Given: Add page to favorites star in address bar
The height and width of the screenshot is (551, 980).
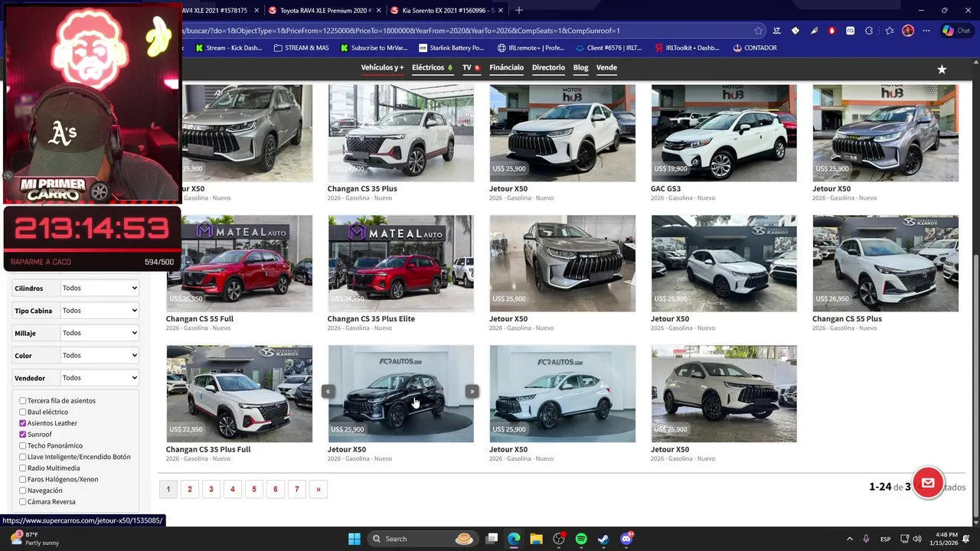Looking at the screenshot, I should (x=759, y=31).
